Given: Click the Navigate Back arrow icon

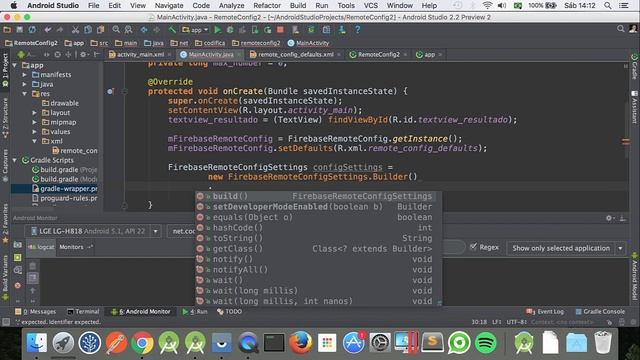Looking at the screenshot, I should pos(144,30).
